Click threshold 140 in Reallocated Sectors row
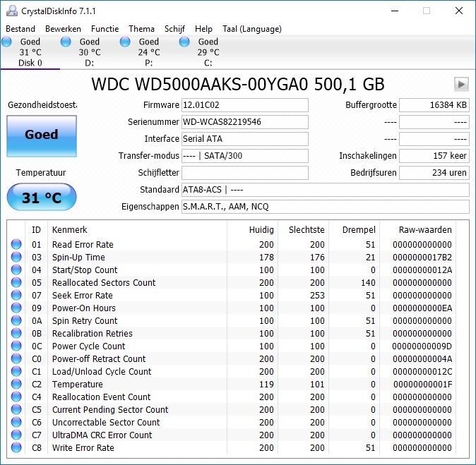The image size is (476, 465). point(368,283)
